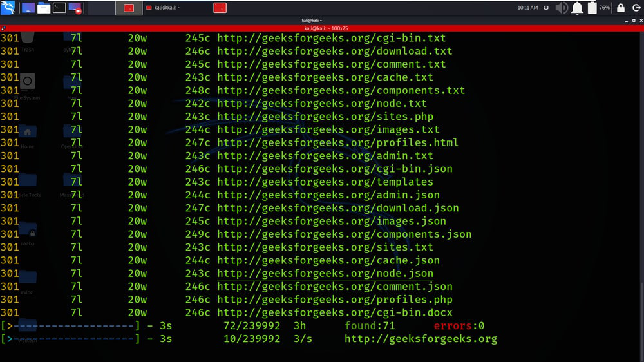Click the 10/239992 progress counter
The width and height of the screenshot is (644, 362).
tap(252, 339)
